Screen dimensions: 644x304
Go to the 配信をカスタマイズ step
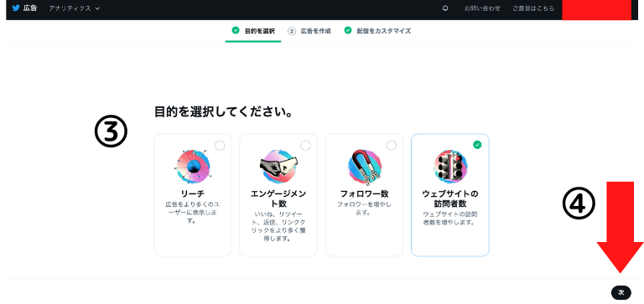pyautogui.click(x=377, y=31)
